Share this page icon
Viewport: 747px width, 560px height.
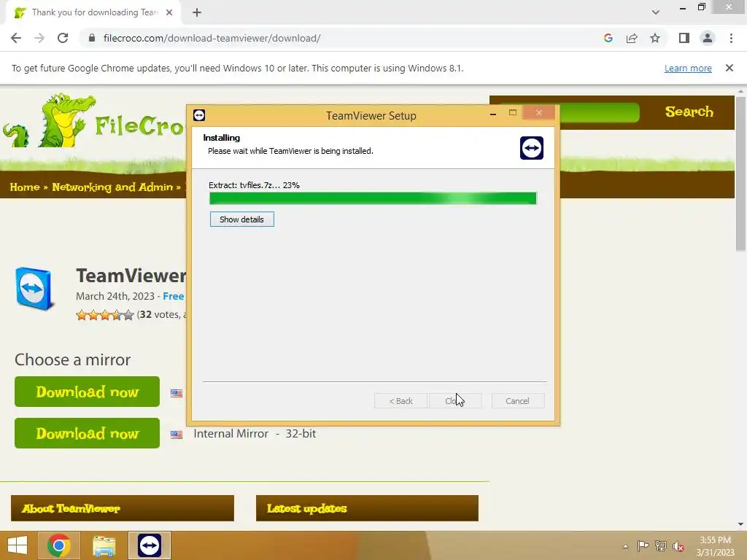tap(632, 38)
